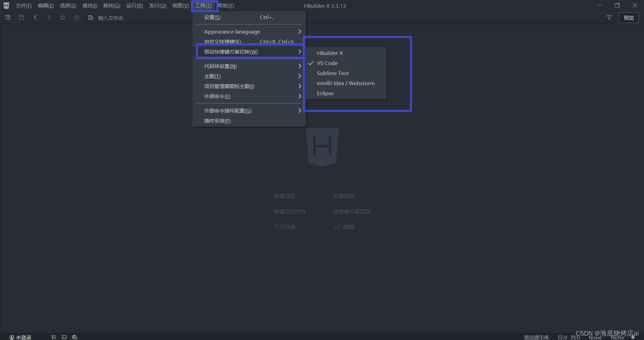Open the 编辑(E) menu

pyautogui.click(x=46, y=6)
